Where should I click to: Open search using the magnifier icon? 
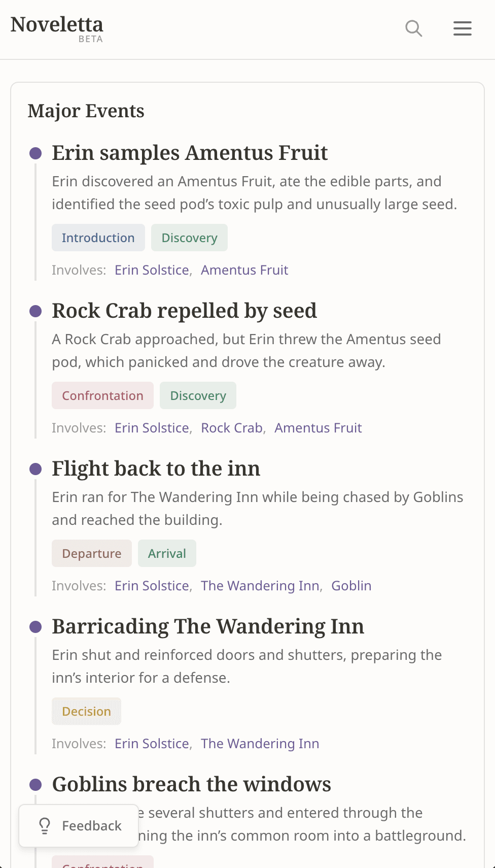pyautogui.click(x=413, y=28)
